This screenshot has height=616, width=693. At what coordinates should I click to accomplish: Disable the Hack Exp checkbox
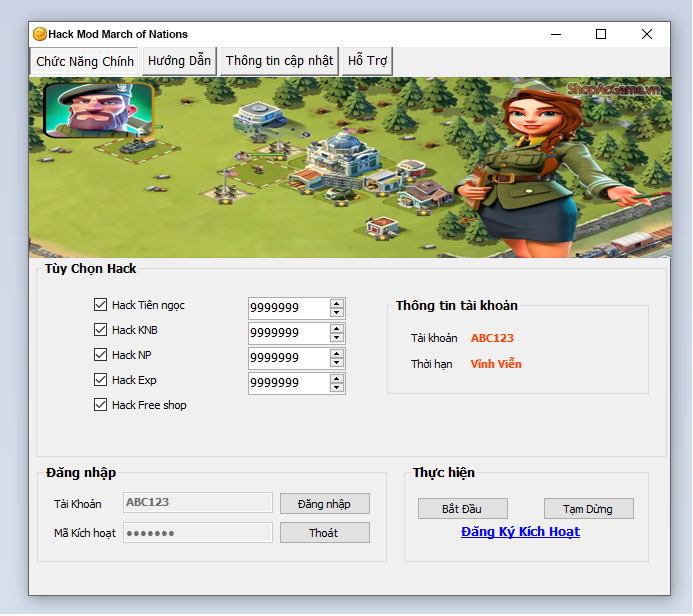pyautogui.click(x=100, y=380)
